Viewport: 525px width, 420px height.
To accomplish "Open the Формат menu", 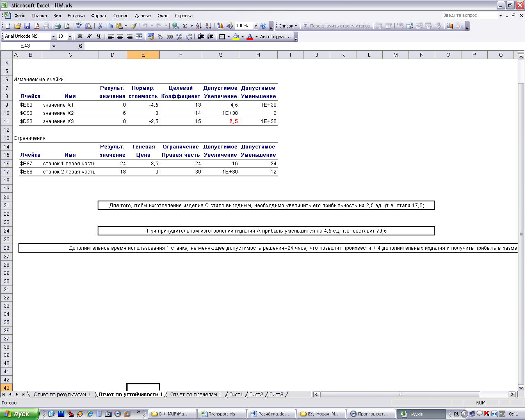I will pyautogui.click(x=99, y=16).
